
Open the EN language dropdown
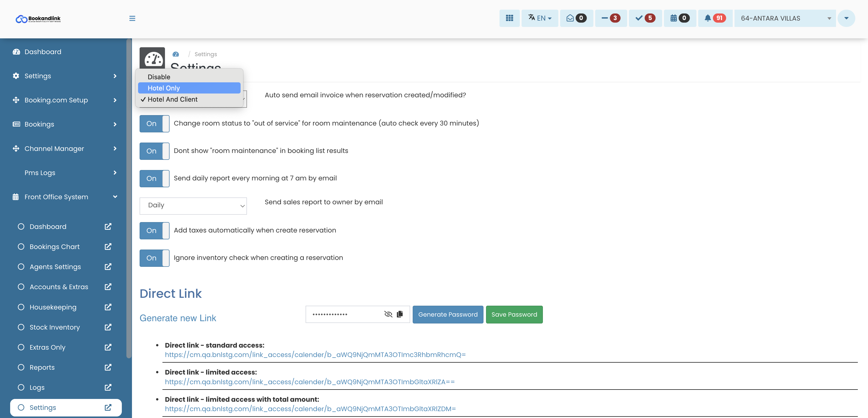click(540, 18)
